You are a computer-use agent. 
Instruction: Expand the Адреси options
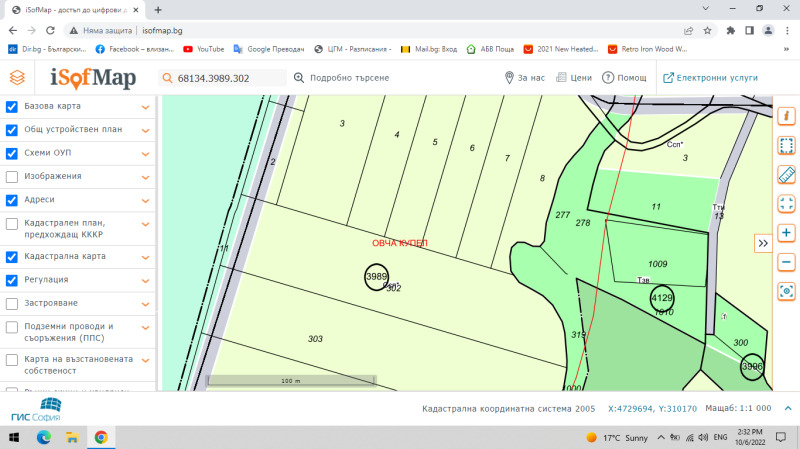[145, 201]
